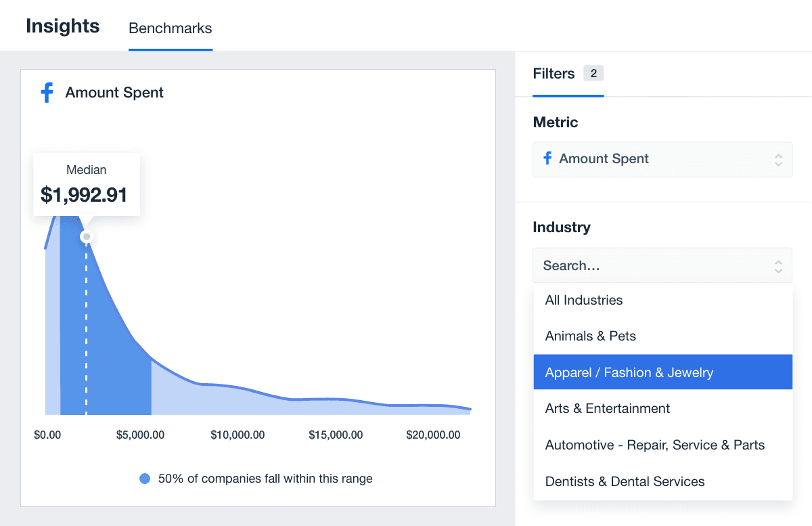Viewport: 812px width, 526px height.
Task: Click the Median $1,992.91 tooltip
Action: pos(86,184)
